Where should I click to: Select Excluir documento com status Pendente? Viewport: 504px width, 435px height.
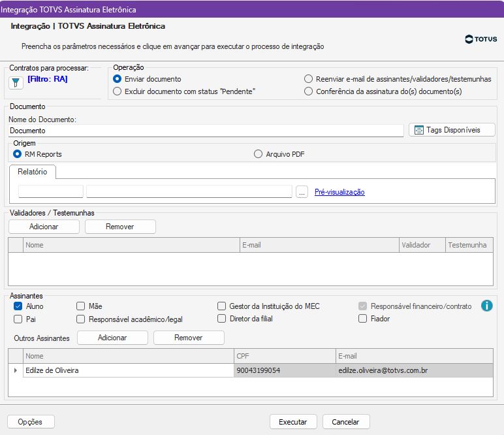coord(118,91)
